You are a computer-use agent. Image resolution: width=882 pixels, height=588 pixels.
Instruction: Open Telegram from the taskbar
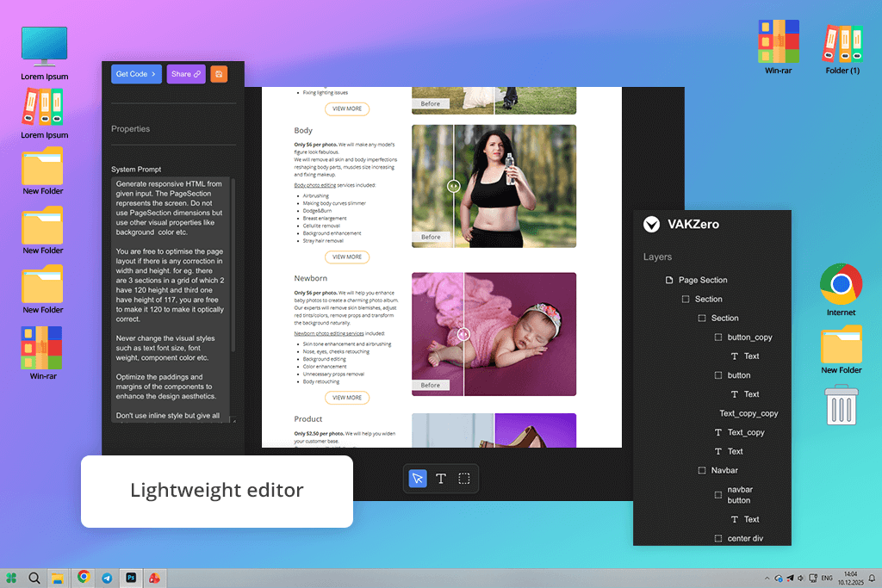coord(107,578)
